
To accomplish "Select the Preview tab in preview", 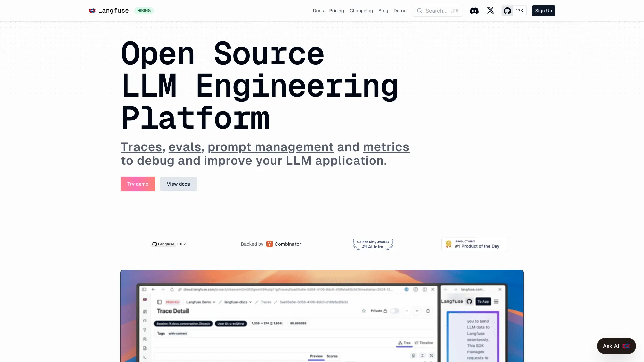I will (316, 356).
